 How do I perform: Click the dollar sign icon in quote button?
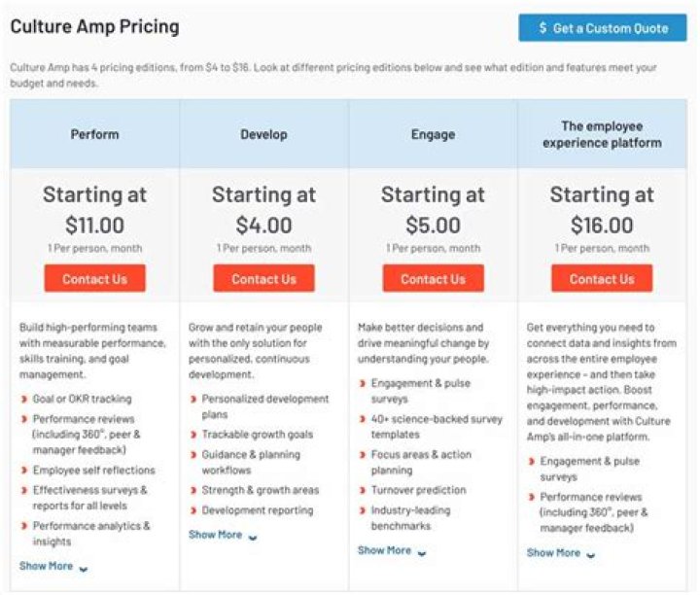pos(542,27)
